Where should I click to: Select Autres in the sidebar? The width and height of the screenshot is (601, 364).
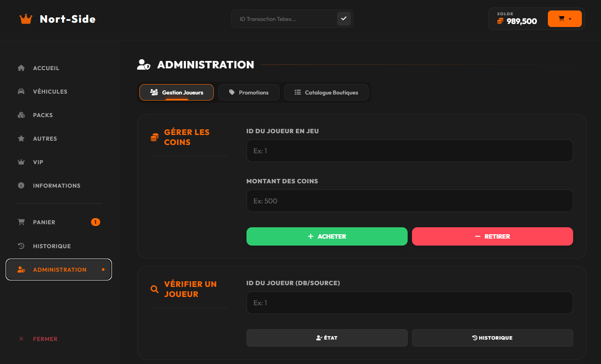[x=59, y=138]
